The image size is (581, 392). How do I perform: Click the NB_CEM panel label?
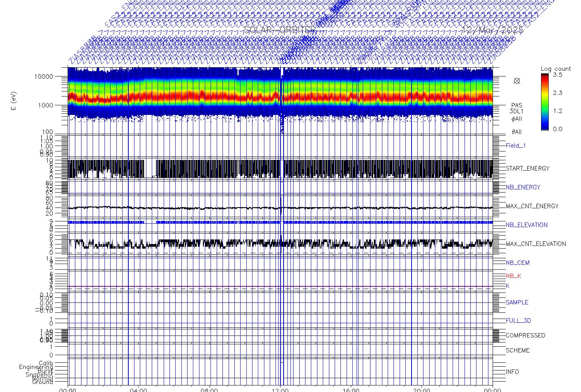[x=518, y=263]
